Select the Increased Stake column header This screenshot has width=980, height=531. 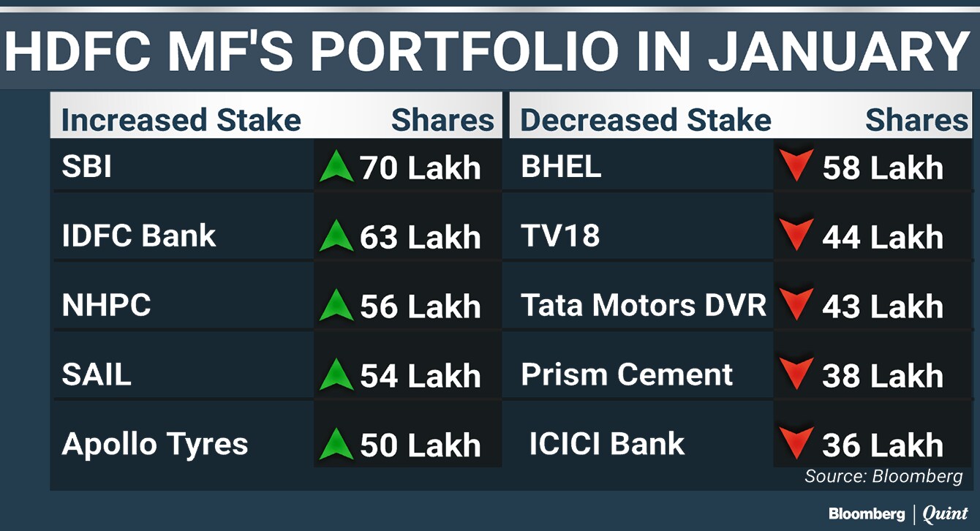click(x=181, y=121)
